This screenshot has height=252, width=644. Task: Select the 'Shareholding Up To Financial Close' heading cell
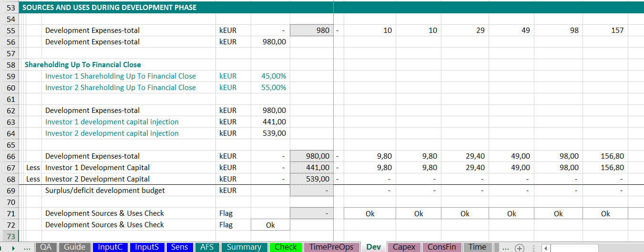82,65
